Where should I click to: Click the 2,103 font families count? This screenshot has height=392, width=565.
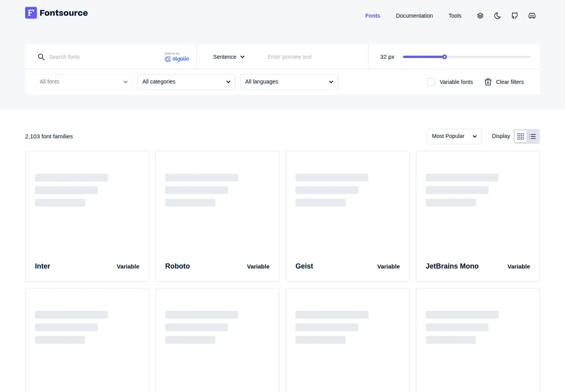(x=49, y=136)
